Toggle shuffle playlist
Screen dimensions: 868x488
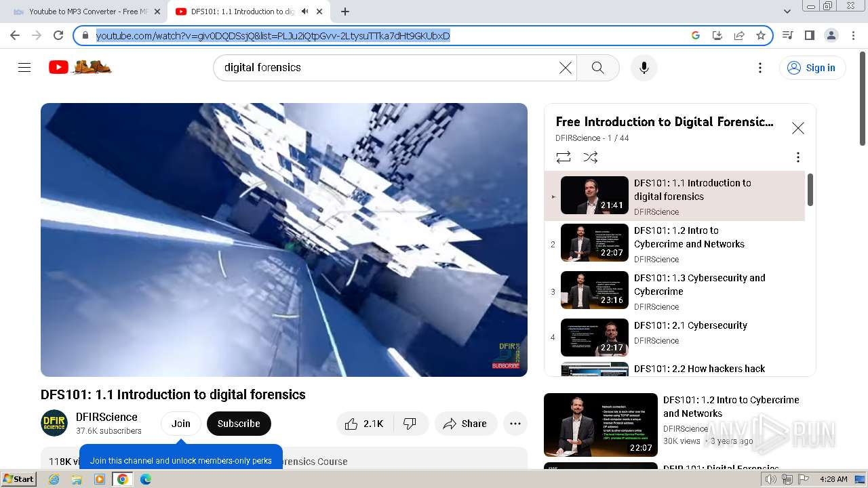591,157
